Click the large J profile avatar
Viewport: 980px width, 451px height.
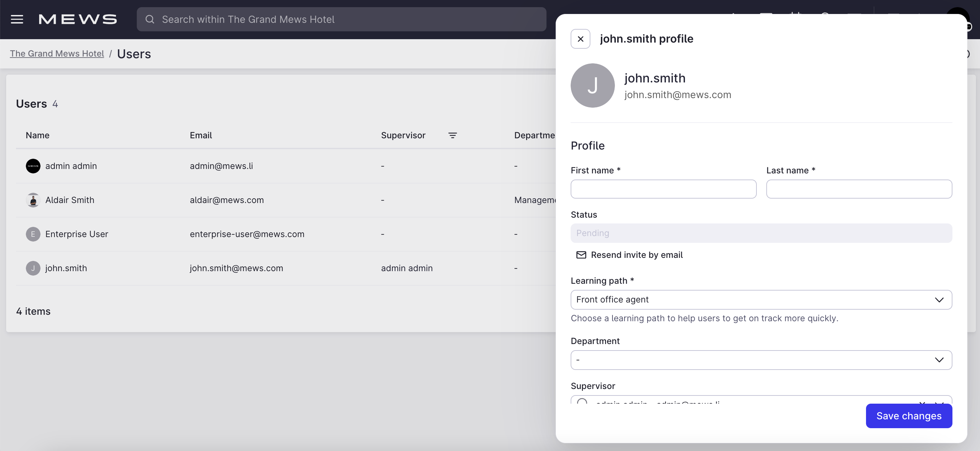(592, 85)
